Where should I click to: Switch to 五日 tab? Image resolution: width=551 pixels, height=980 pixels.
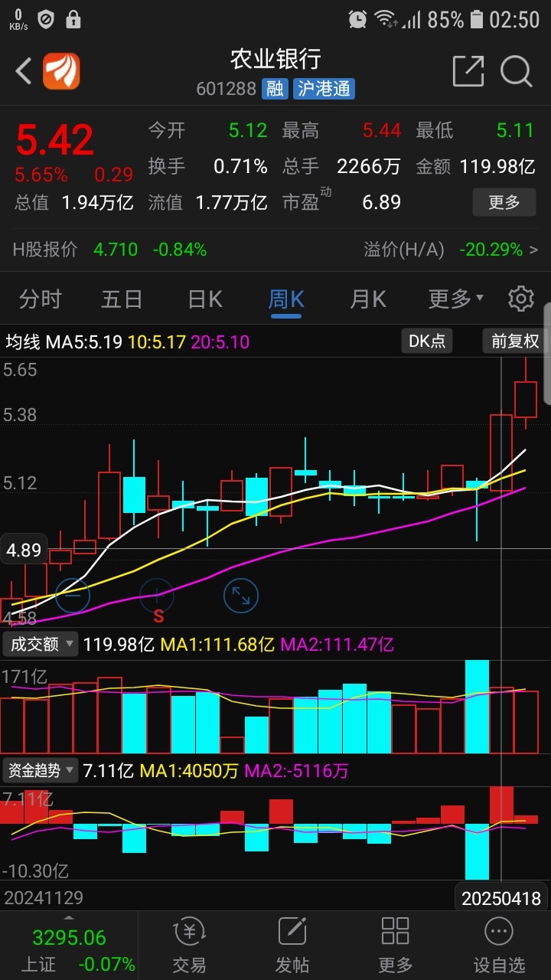click(122, 299)
